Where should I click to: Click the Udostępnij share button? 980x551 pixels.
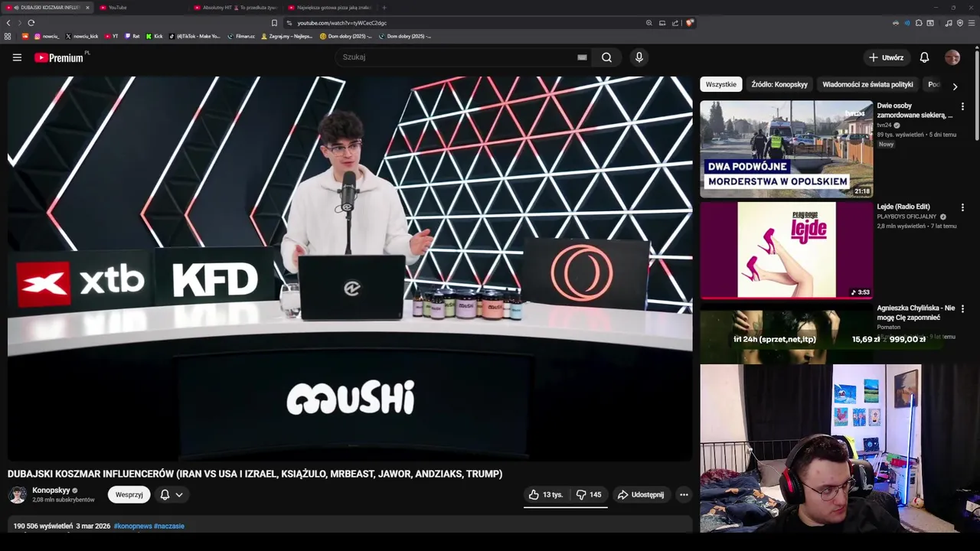(641, 495)
